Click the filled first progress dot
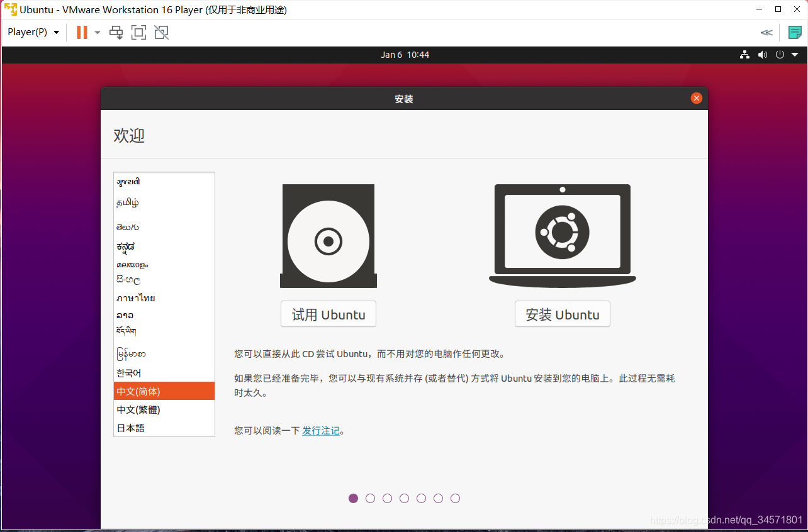 point(353,498)
